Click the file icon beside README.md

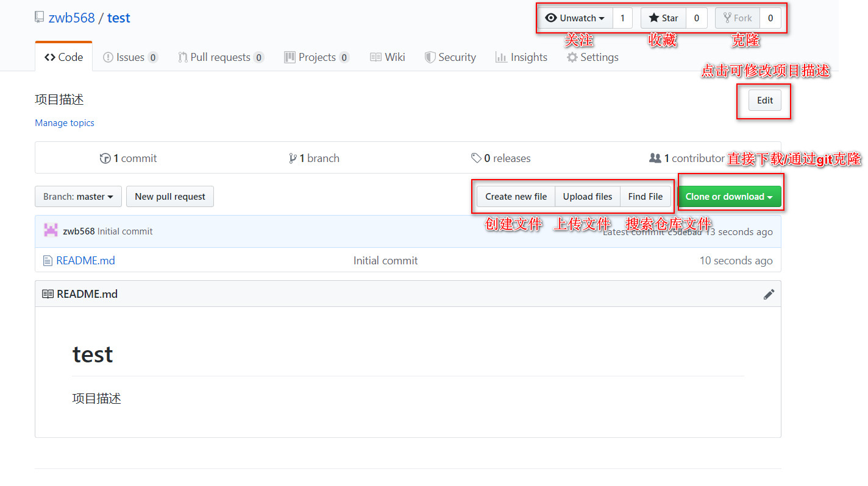point(48,260)
